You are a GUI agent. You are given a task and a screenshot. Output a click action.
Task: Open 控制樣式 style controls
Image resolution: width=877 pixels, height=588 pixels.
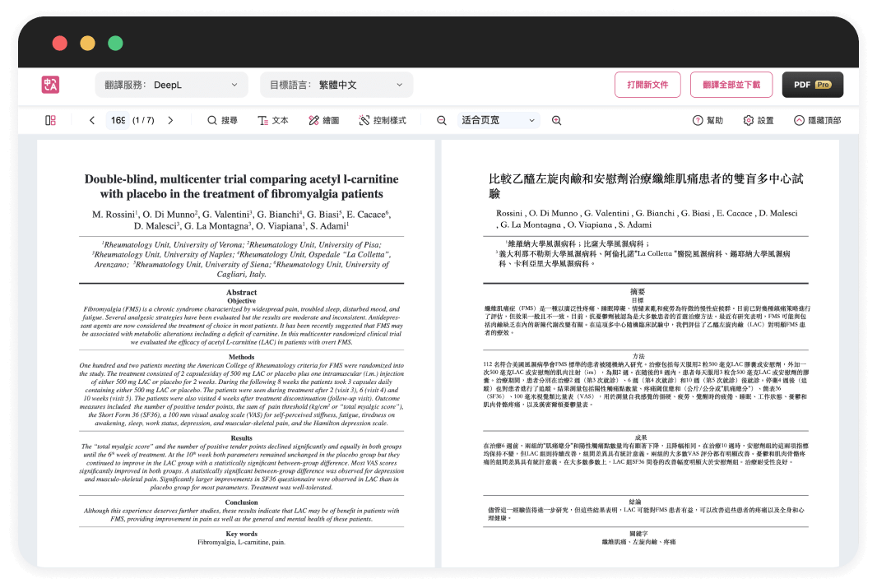pos(383,120)
